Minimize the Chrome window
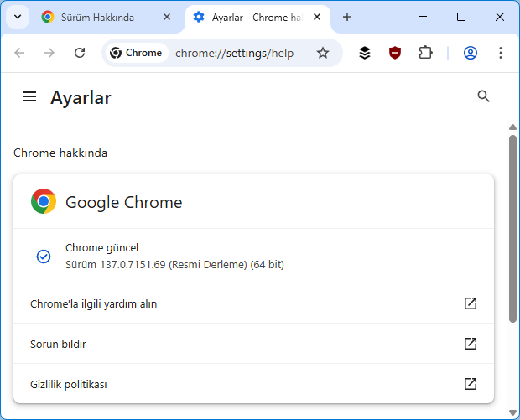The image size is (520, 420). 423,17
